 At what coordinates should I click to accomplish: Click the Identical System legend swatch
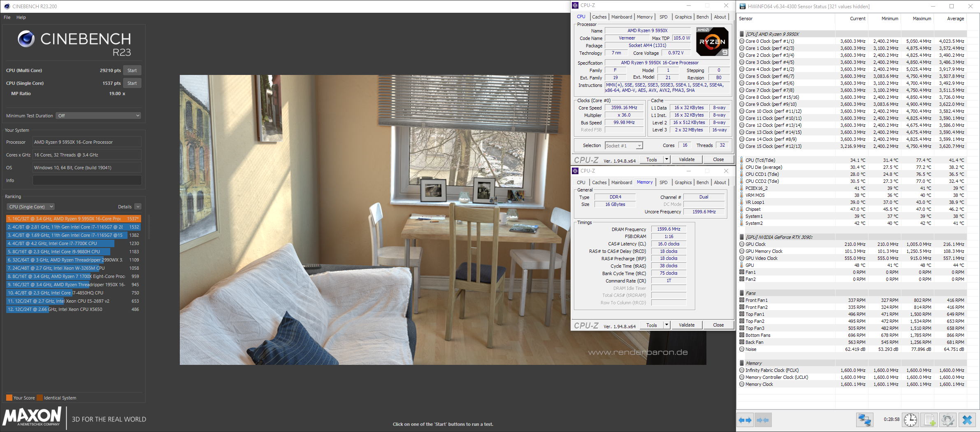[x=40, y=398]
